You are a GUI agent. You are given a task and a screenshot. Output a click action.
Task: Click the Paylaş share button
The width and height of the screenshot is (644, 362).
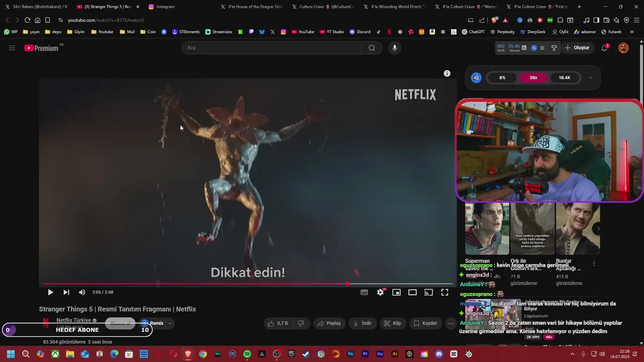point(329,323)
